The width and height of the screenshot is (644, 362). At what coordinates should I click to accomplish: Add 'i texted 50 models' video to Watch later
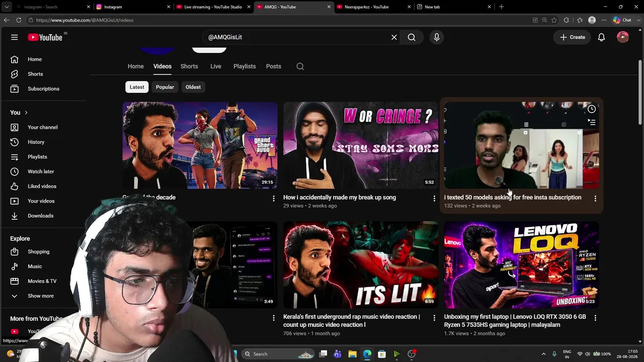pos(592,109)
